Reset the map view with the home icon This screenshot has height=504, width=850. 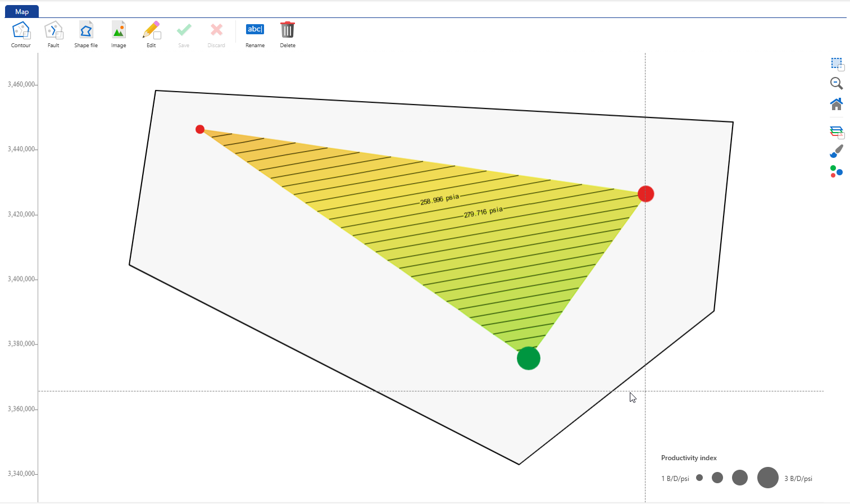point(837,104)
